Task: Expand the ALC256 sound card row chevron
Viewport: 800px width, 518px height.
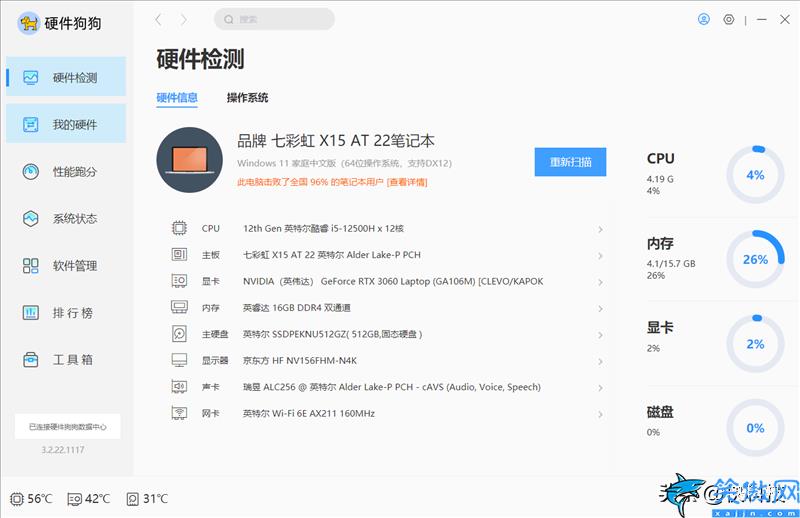Action: click(601, 388)
